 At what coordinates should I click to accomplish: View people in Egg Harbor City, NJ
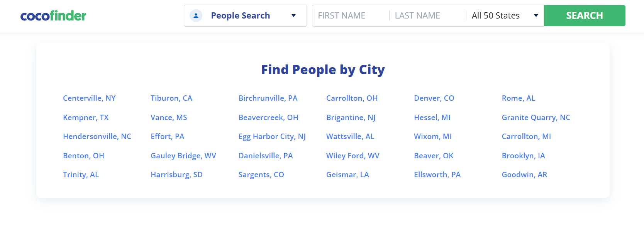(x=272, y=136)
